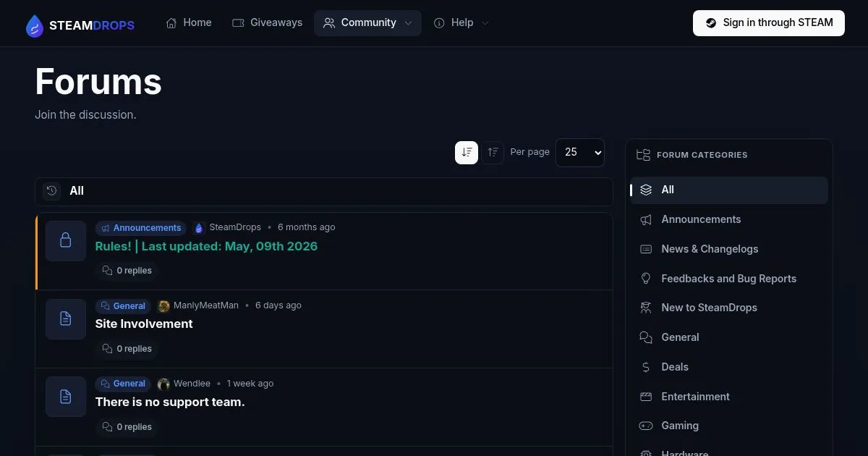The height and width of the screenshot is (456, 868).
Task: Click 0 replies on Rules thread
Action: pos(127,271)
